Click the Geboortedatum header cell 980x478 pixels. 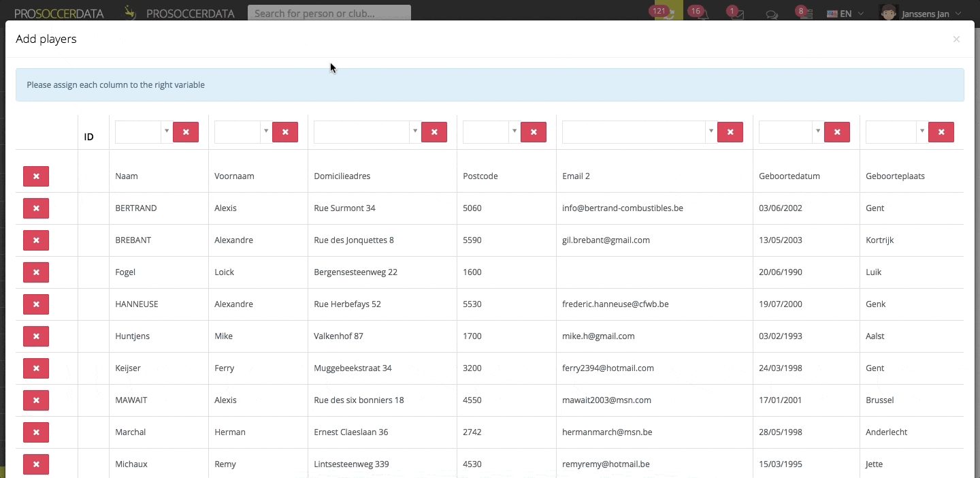[x=789, y=176]
